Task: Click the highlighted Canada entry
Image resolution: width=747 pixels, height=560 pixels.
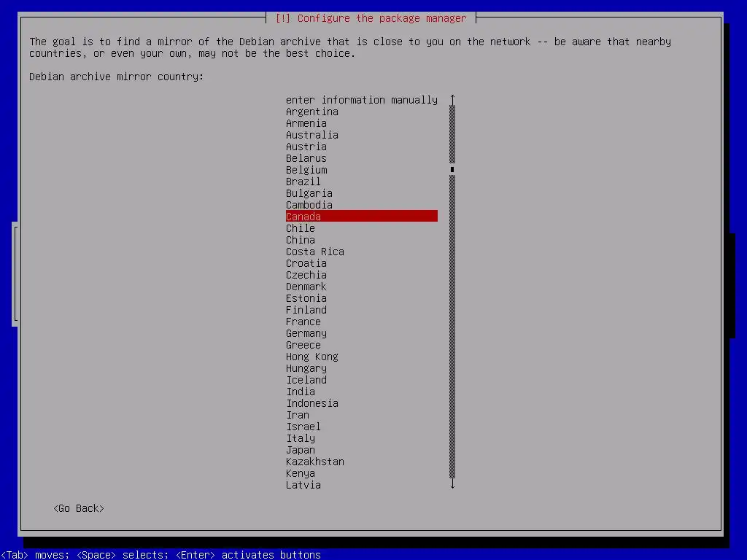Action: point(362,217)
